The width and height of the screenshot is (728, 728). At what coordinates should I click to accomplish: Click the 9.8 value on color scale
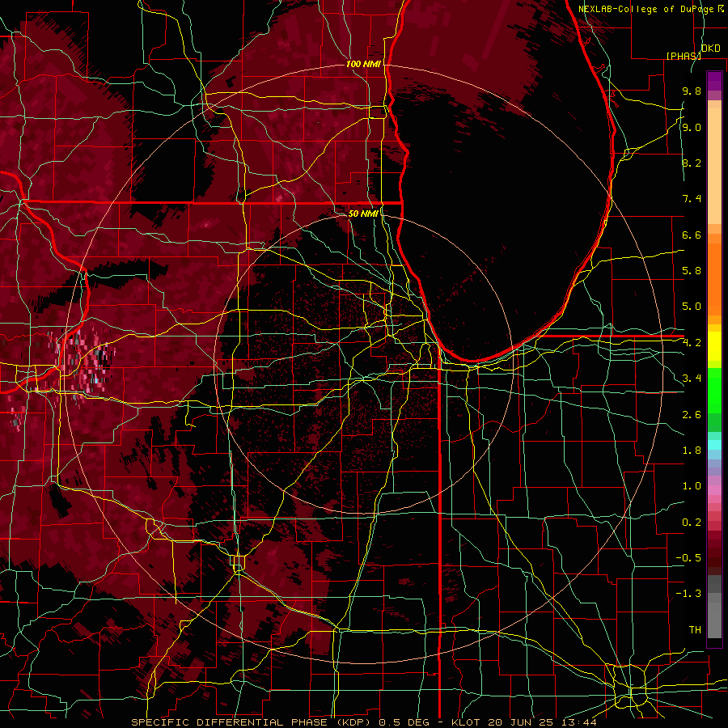coord(692,91)
